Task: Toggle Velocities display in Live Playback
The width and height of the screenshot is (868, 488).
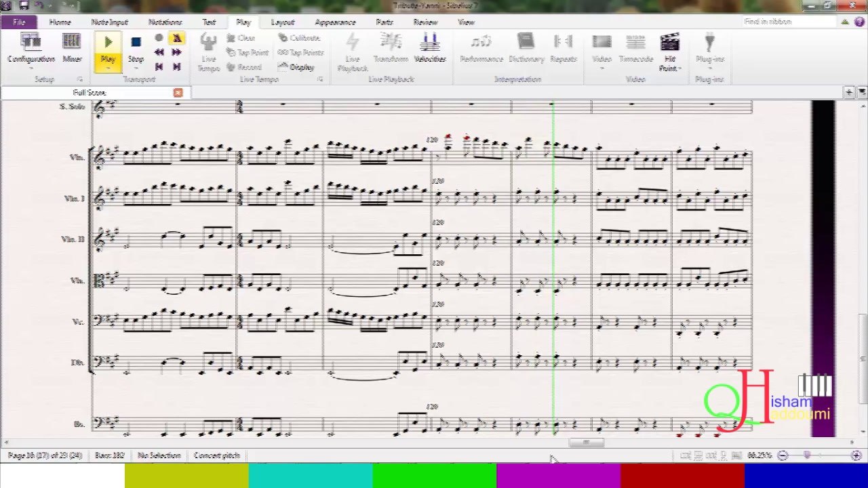Action: [429, 47]
